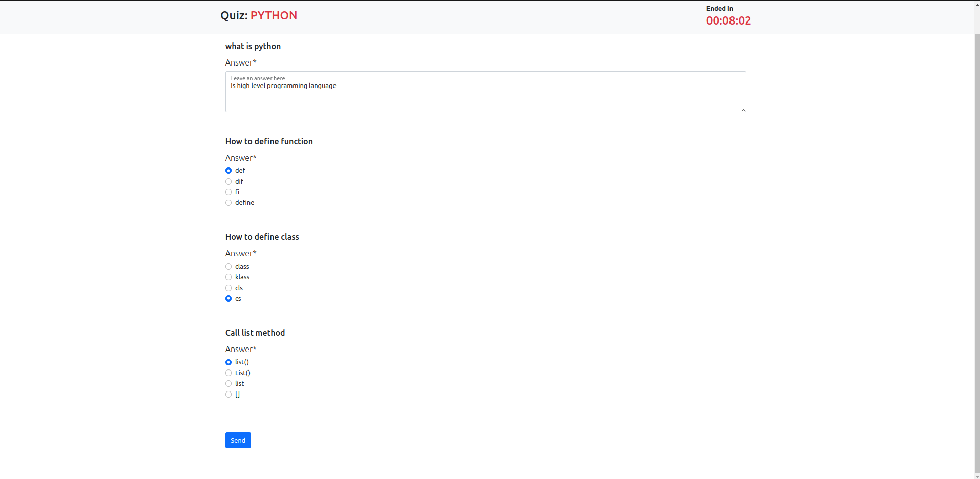Select the "cs" answer option
The image size is (980, 479).
228,298
